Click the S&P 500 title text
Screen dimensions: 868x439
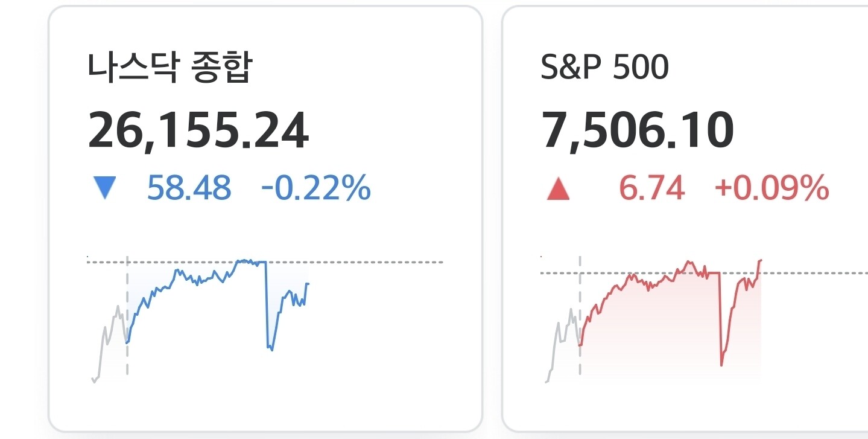605,68
